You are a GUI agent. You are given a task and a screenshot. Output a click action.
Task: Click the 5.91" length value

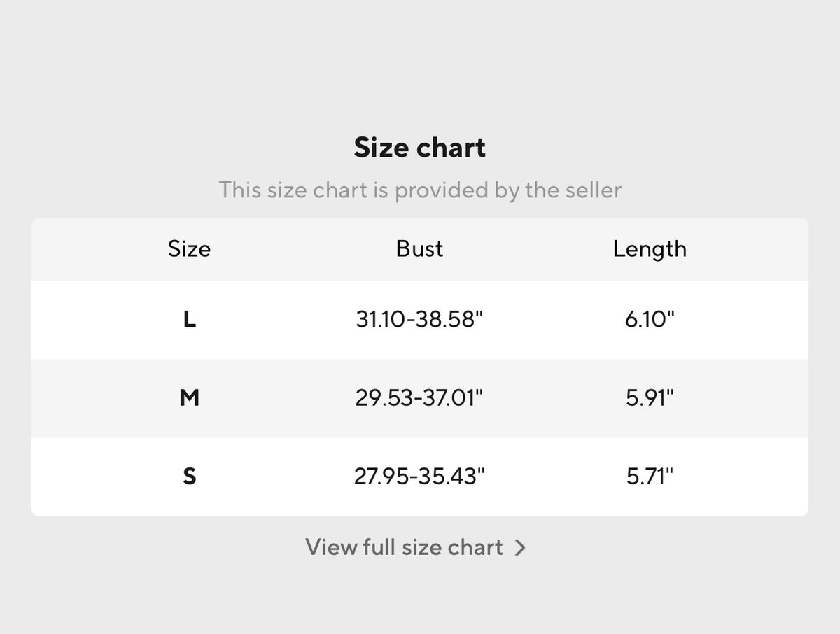click(650, 398)
